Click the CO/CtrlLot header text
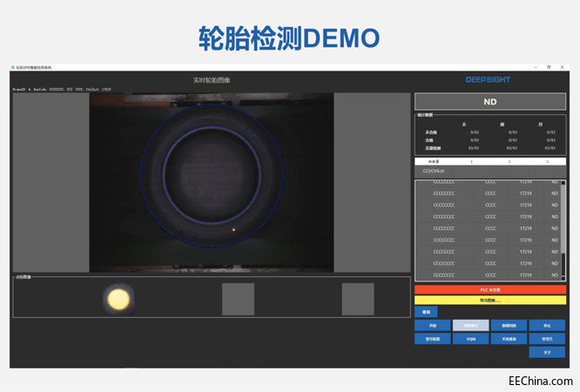Screen dimensions: 580x392 tap(434, 171)
